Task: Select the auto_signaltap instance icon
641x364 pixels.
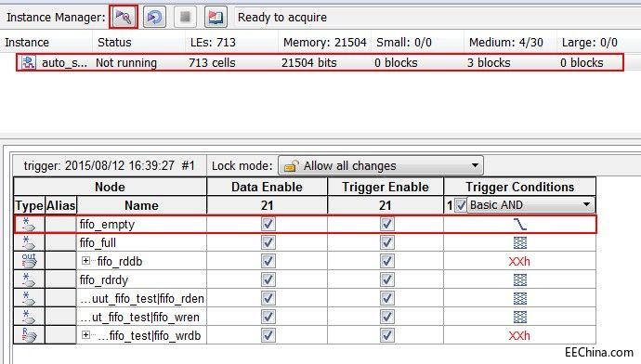Action: [x=29, y=62]
